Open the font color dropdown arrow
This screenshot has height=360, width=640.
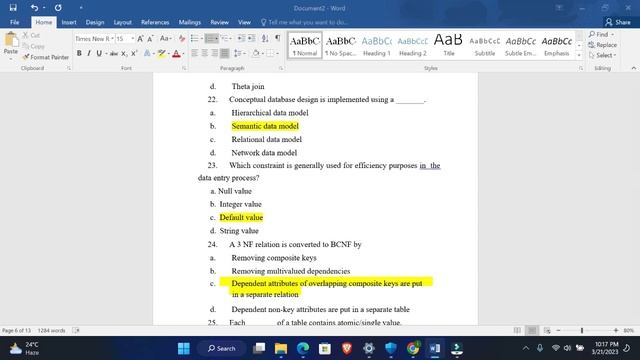pos(183,53)
